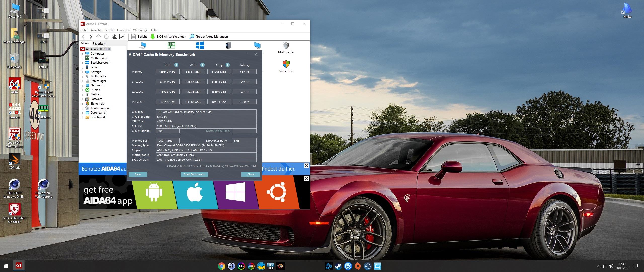Click the Memory Read value 59849 MB/s

168,72
